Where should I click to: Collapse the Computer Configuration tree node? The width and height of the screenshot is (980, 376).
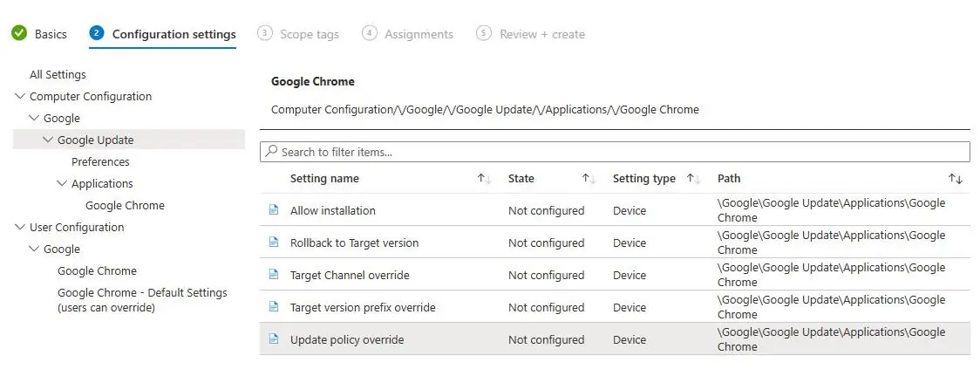(20, 96)
